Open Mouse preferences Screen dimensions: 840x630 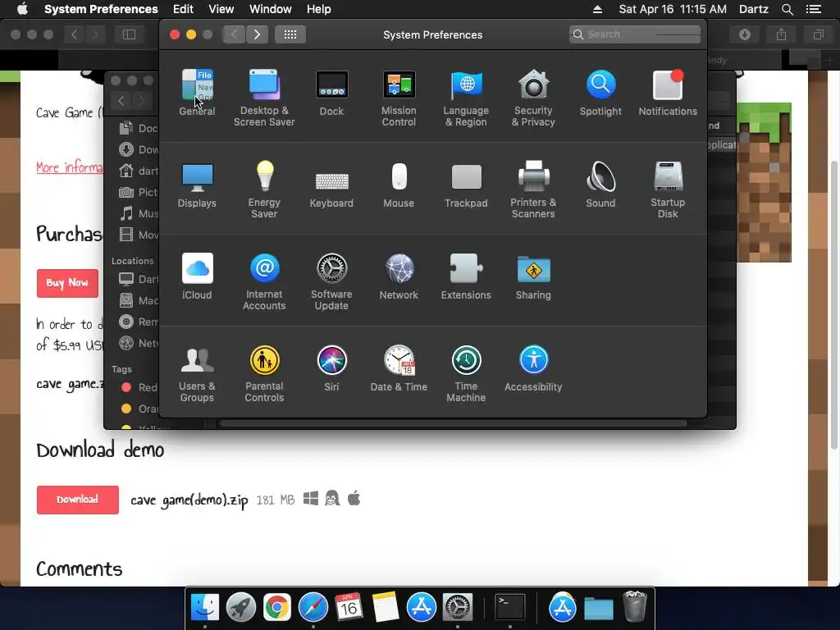coord(399,185)
